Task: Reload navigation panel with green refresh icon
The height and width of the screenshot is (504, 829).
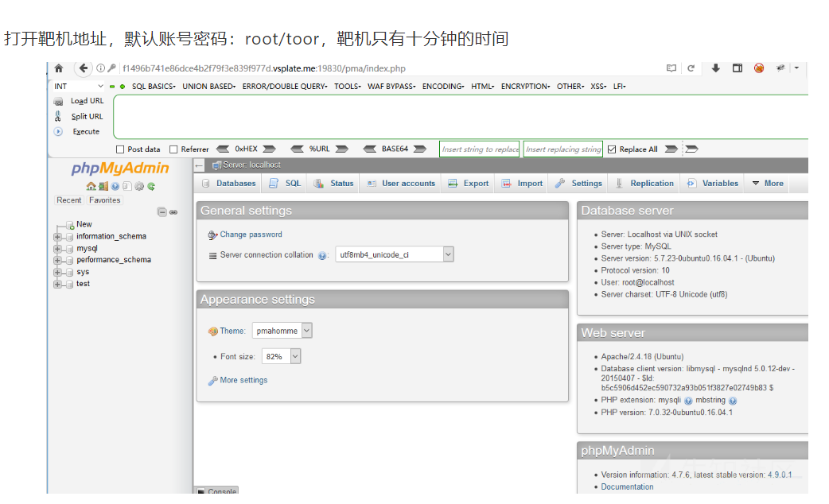Action: pyautogui.click(x=151, y=186)
